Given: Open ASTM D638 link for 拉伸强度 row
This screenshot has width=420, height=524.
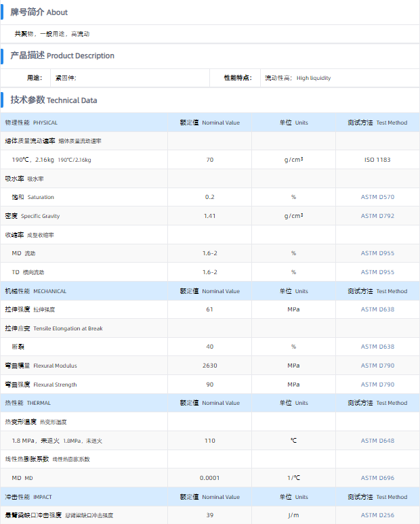Looking at the screenshot, I should (x=377, y=309).
